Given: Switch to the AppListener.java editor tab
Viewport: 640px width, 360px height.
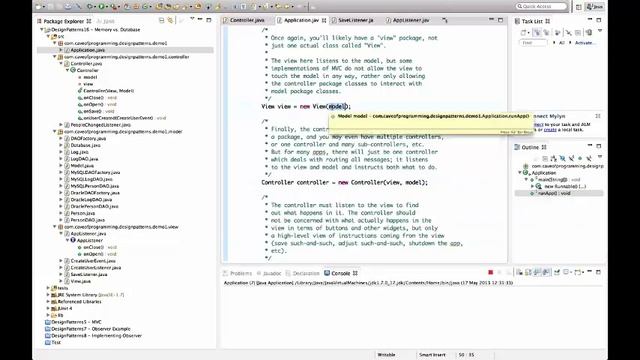Looking at the screenshot, I should (x=411, y=20).
